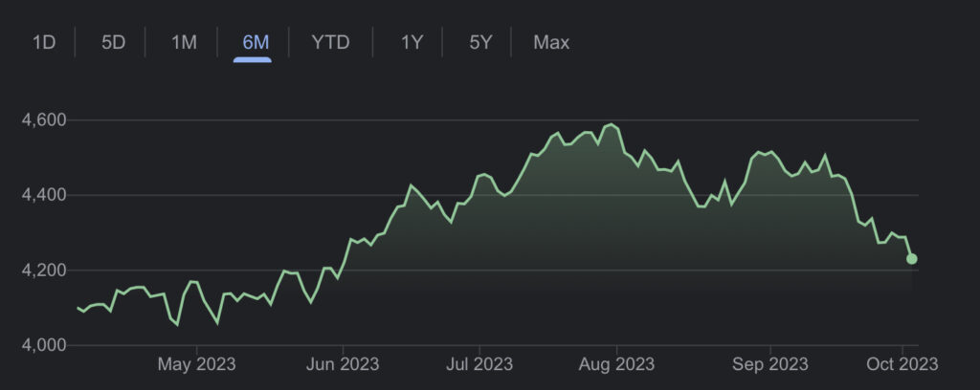Select the 1Y range tab
Viewport: 980px width, 390px height.
coord(412,42)
